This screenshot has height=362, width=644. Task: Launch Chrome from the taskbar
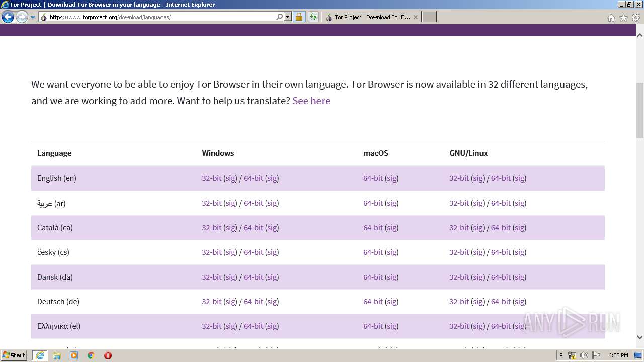click(91, 355)
